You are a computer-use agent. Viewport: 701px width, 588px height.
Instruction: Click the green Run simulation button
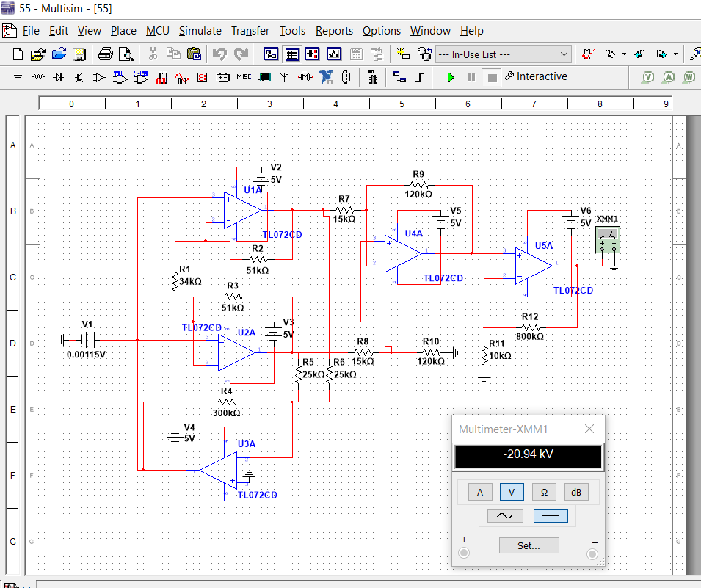[451, 77]
